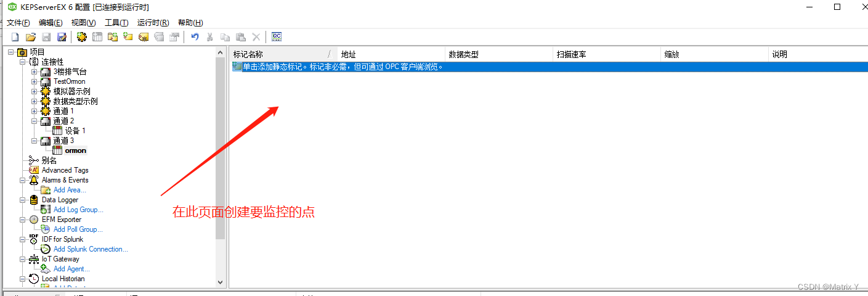The width and height of the screenshot is (868, 296).
Task: Click the 说明 column header
Action: point(818,54)
